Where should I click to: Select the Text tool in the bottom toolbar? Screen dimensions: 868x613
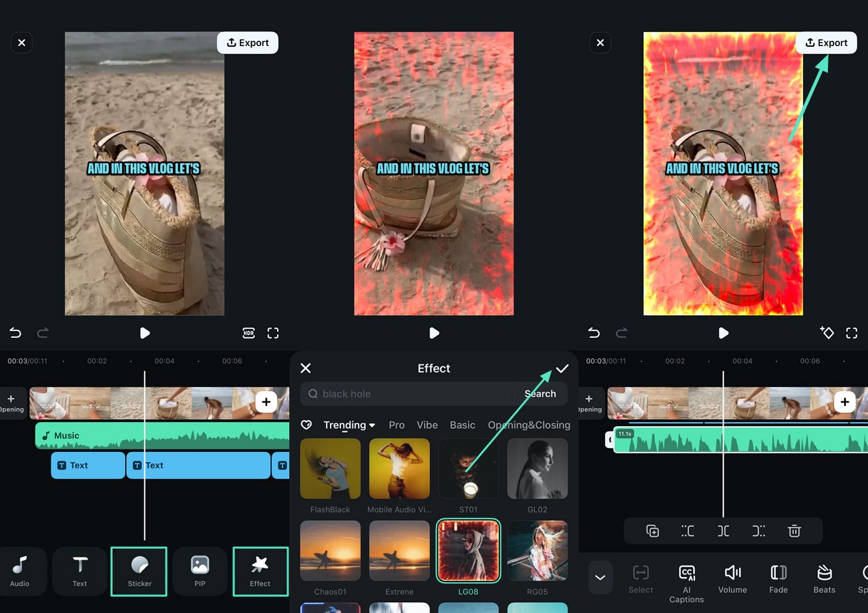point(79,571)
